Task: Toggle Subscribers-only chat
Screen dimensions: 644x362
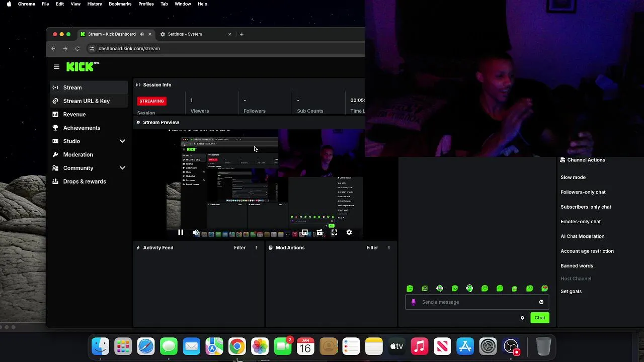Action: pyautogui.click(x=586, y=207)
